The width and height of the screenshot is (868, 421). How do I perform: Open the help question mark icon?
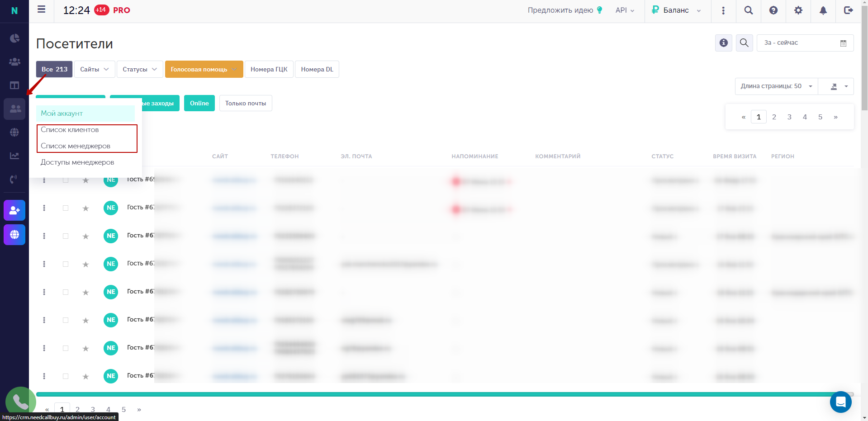pyautogui.click(x=773, y=10)
